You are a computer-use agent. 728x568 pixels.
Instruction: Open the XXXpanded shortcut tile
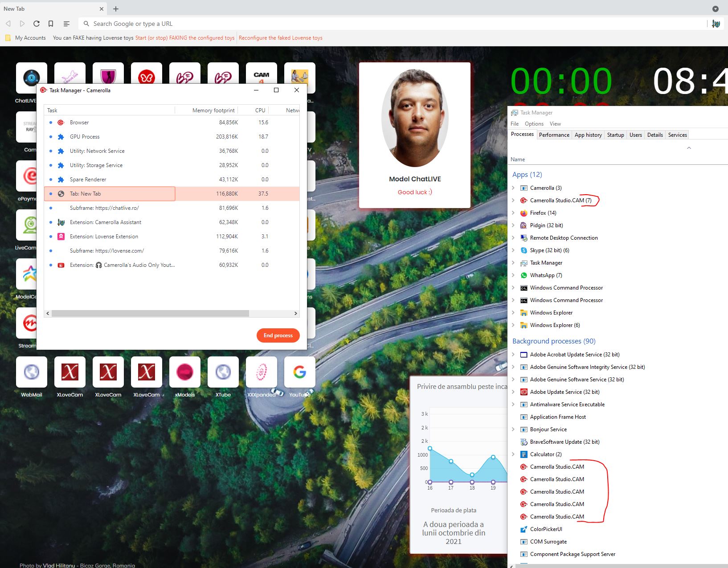point(262,372)
